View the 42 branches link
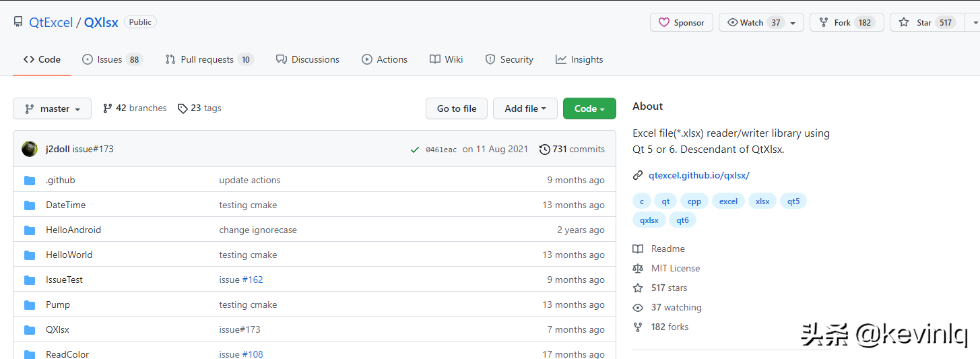The image size is (980, 359). tap(135, 108)
